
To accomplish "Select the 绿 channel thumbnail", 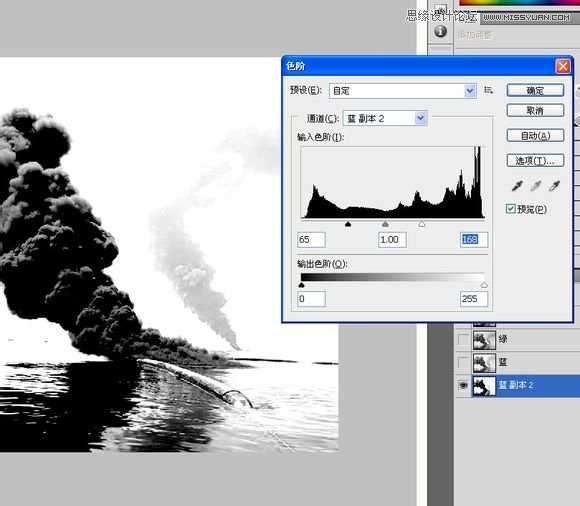I will [484, 340].
